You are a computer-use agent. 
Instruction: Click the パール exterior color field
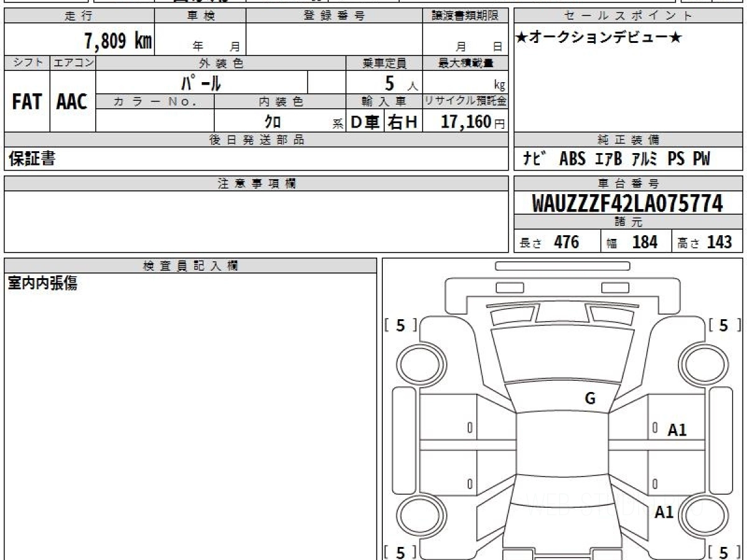[x=201, y=82]
